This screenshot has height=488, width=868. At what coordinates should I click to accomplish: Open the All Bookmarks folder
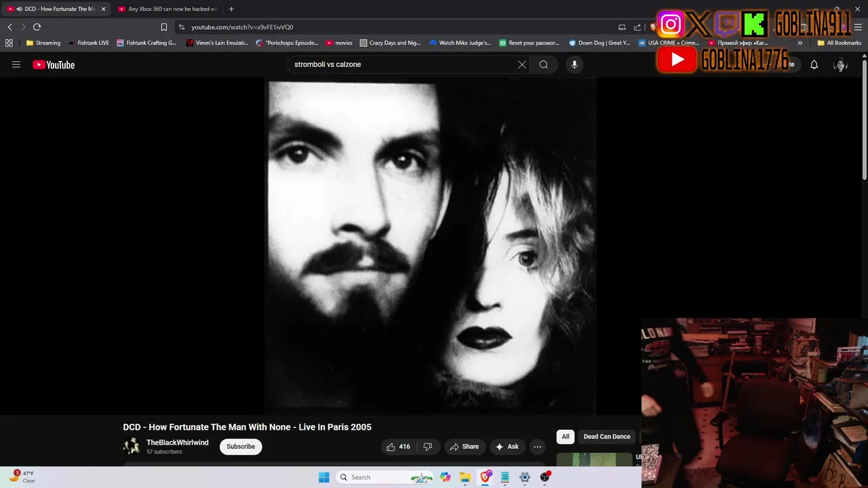[839, 43]
